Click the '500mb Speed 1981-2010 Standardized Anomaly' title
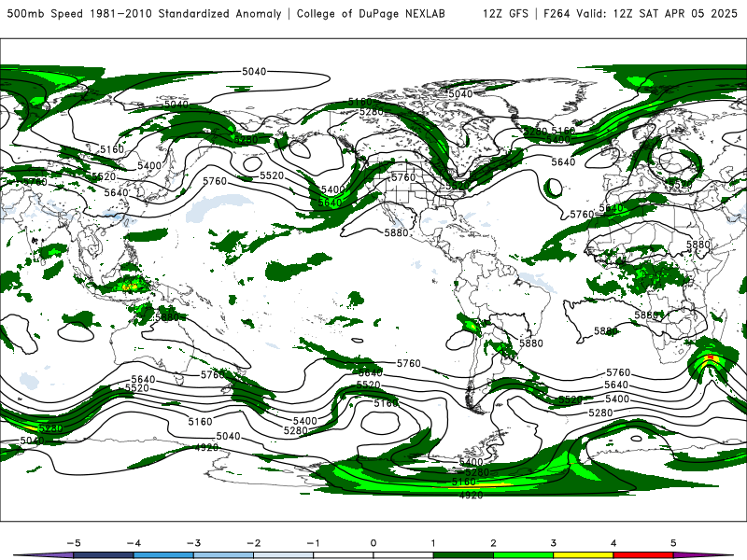The width and height of the screenshot is (747, 560). (x=144, y=13)
